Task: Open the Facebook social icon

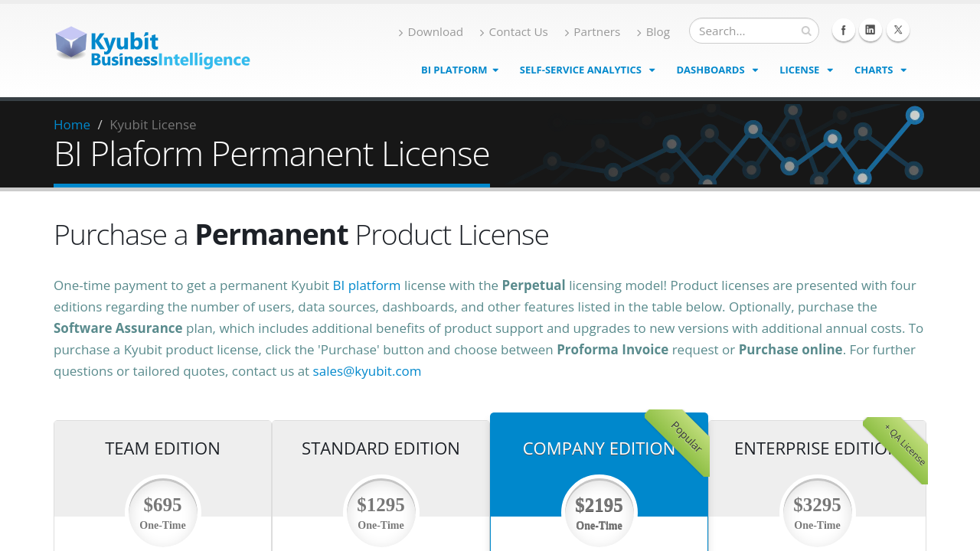Action: [844, 30]
